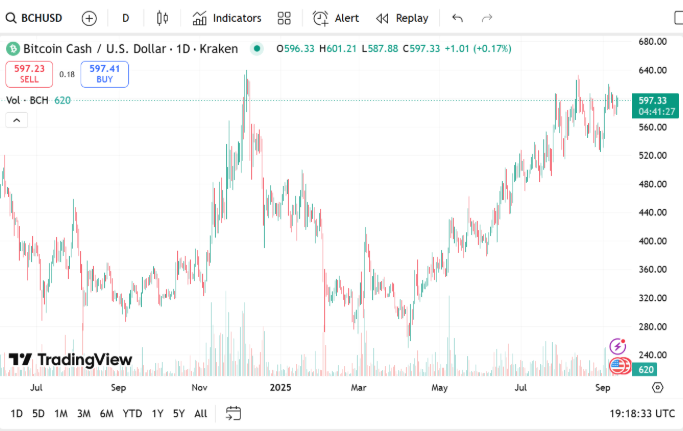The image size is (683, 431).
Task: Undo last chart action
Action: coord(457,18)
